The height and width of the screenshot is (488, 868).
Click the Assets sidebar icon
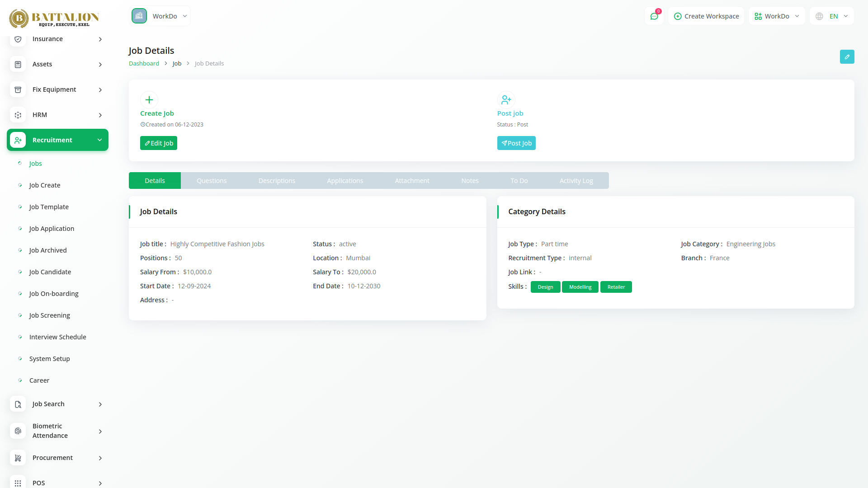coord(18,65)
